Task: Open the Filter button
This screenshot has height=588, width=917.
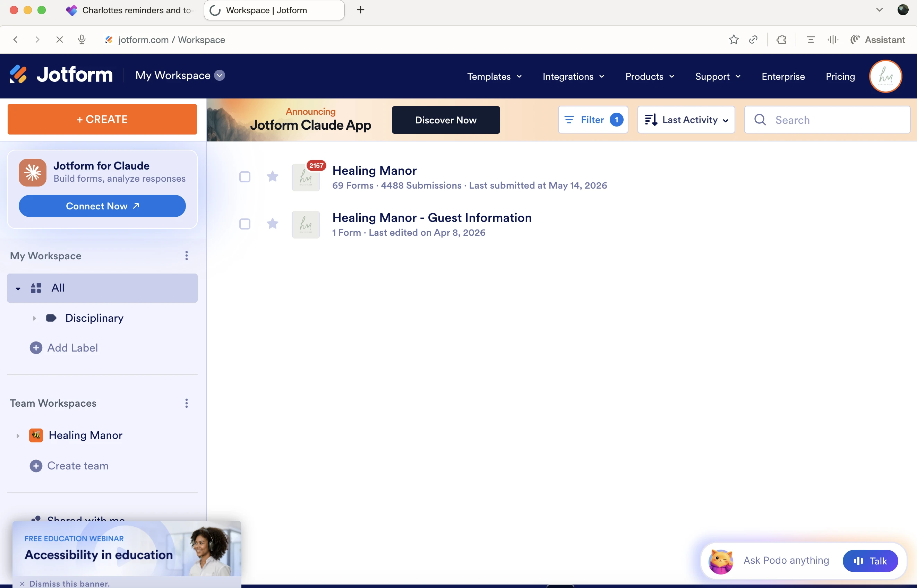Action: point(593,120)
